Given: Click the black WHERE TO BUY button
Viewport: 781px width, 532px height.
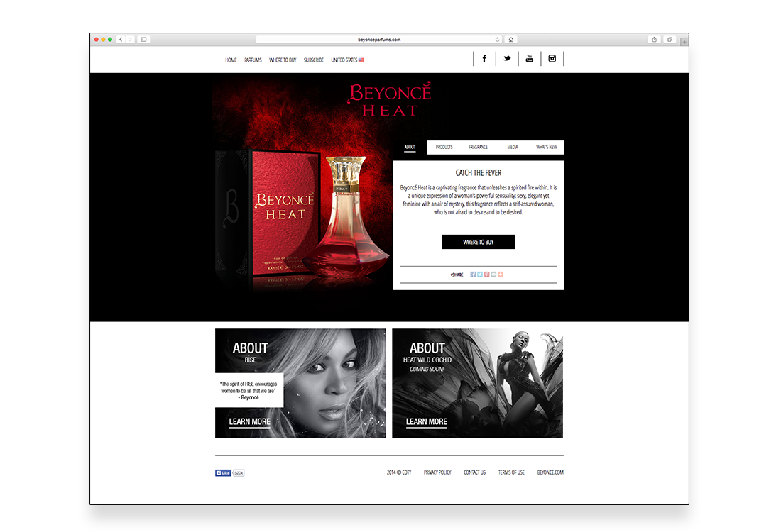Looking at the screenshot, I should (478, 242).
